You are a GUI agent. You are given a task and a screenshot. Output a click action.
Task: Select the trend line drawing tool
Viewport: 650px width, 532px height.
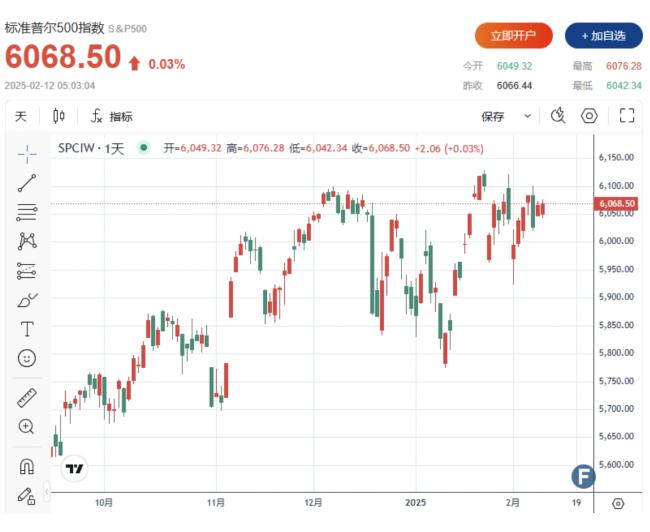point(27,183)
